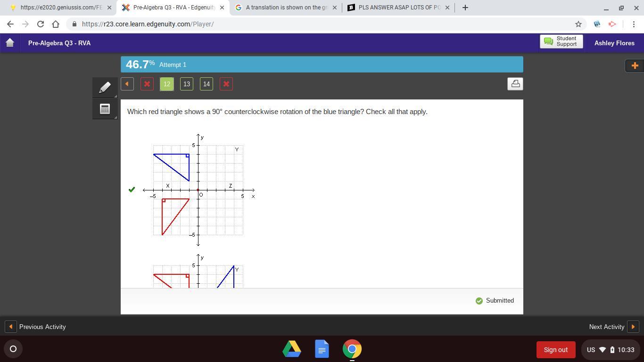This screenshot has height=362, width=644.
Task: Open the blue browser extension icon
Action: click(597, 24)
